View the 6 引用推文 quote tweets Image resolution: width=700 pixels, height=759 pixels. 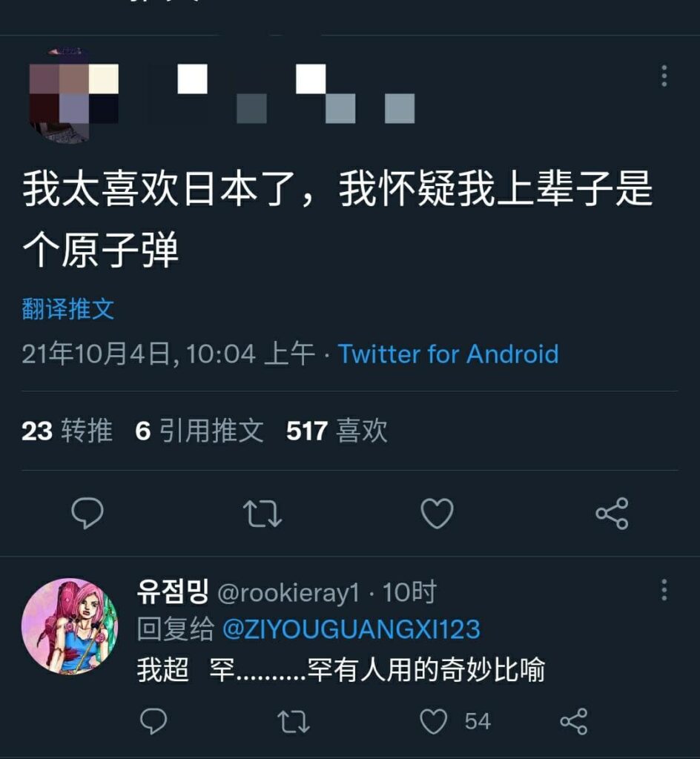click(x=199, y=431)
